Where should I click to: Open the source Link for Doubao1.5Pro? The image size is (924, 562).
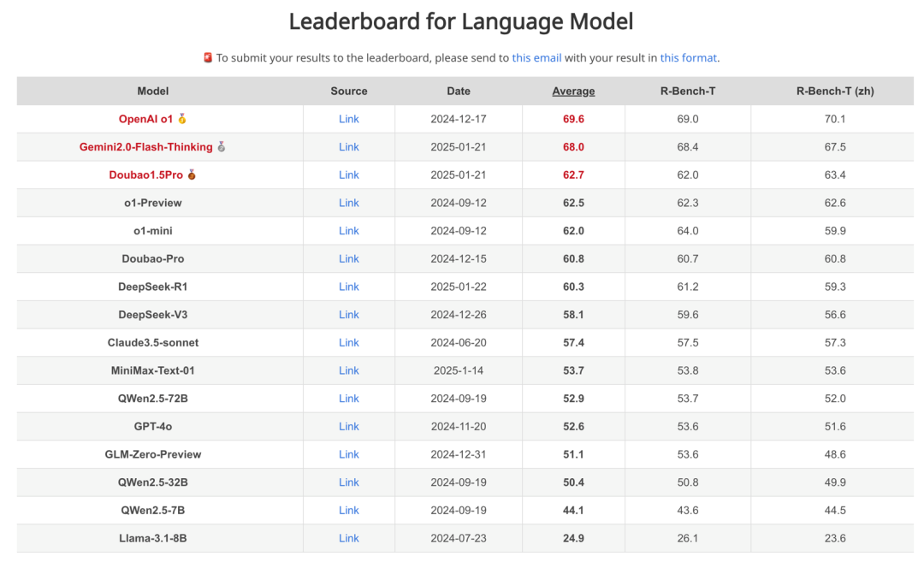pos(349,175)
